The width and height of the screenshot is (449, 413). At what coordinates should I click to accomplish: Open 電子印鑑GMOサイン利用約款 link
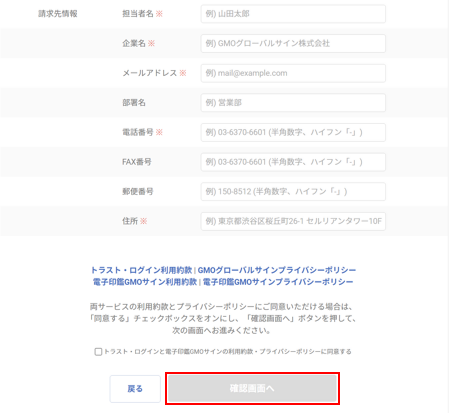pos(145,282)
